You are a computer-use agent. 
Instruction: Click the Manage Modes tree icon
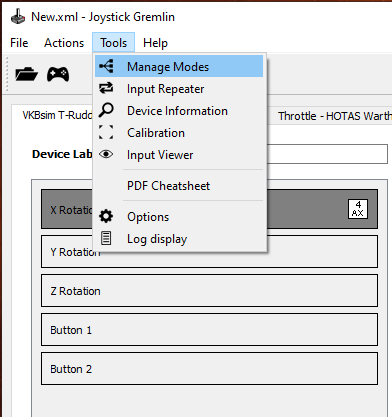(x=106, y=66)
